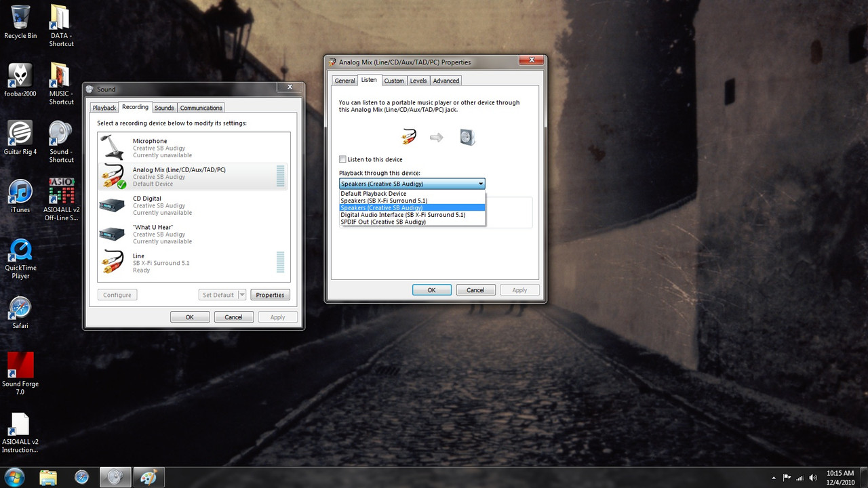Select the "What U Hear" recording device
Screen dimensions: 868x488
193,234
